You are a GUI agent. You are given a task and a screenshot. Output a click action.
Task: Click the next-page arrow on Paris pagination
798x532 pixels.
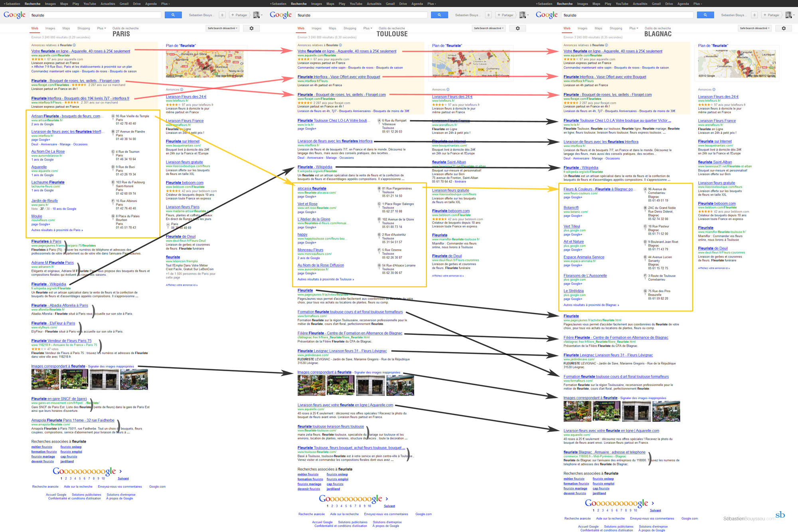[120, 471]
